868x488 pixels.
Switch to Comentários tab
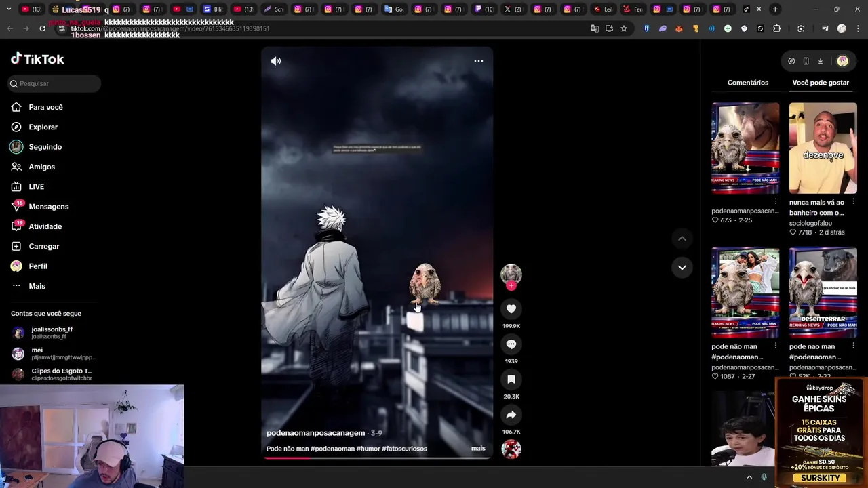748,83
